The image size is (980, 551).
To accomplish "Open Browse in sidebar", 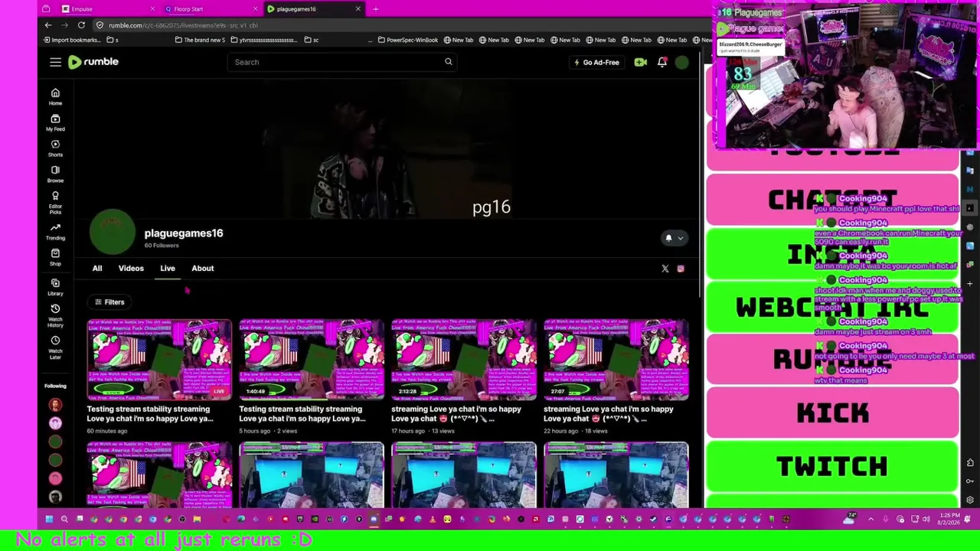I will [x=55, y=174].
